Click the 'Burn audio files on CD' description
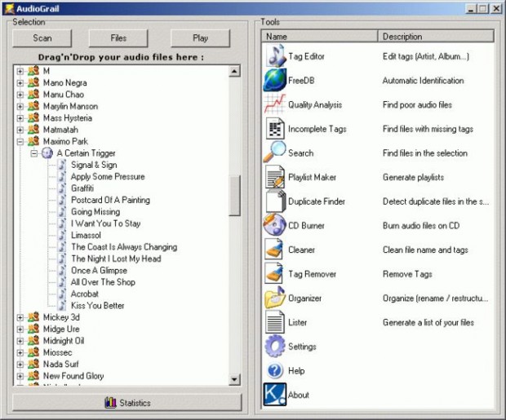This screenshot has width=506, height=420. (421, 225)
